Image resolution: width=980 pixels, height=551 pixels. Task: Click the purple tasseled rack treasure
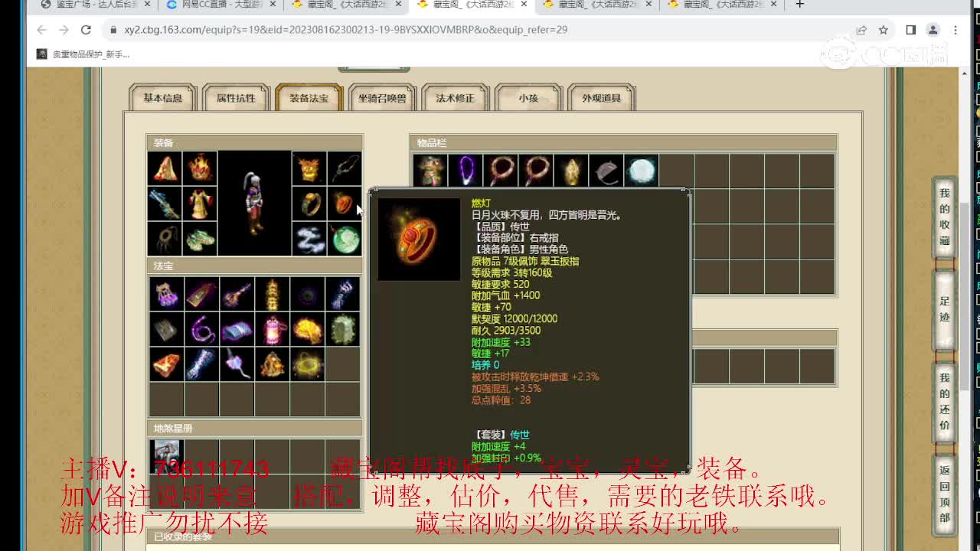click(x=166, y=294)
